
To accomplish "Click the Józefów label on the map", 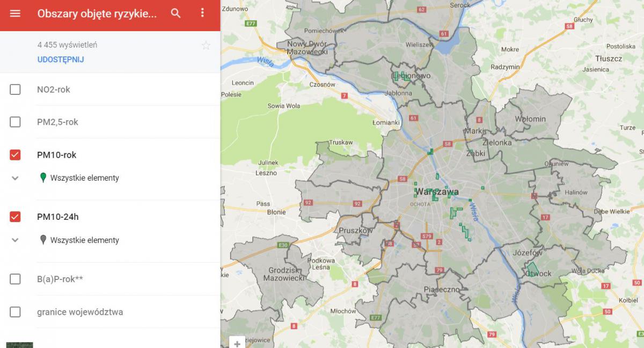I will 528,252.
